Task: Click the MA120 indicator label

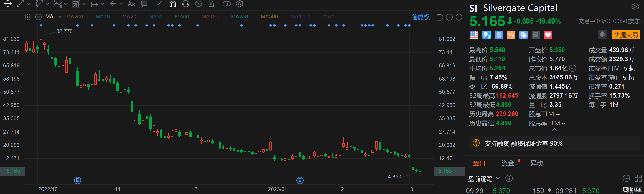Action: [x=211, y=17]
